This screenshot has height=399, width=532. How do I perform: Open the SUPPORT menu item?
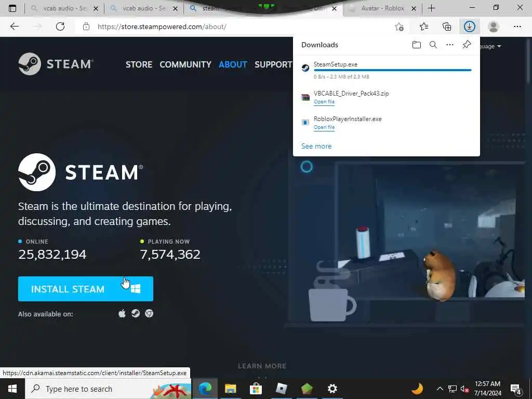tap(273, 64)
